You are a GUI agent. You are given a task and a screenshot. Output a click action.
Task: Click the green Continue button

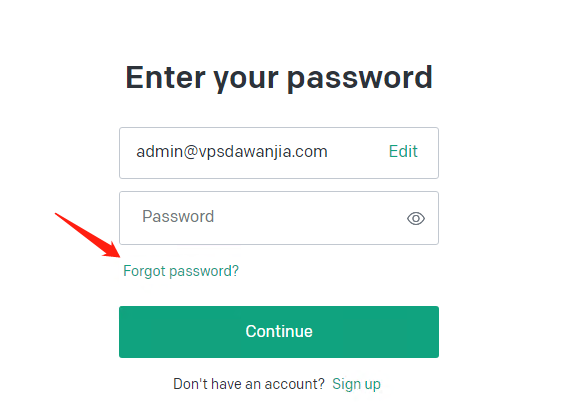[279, 332]
